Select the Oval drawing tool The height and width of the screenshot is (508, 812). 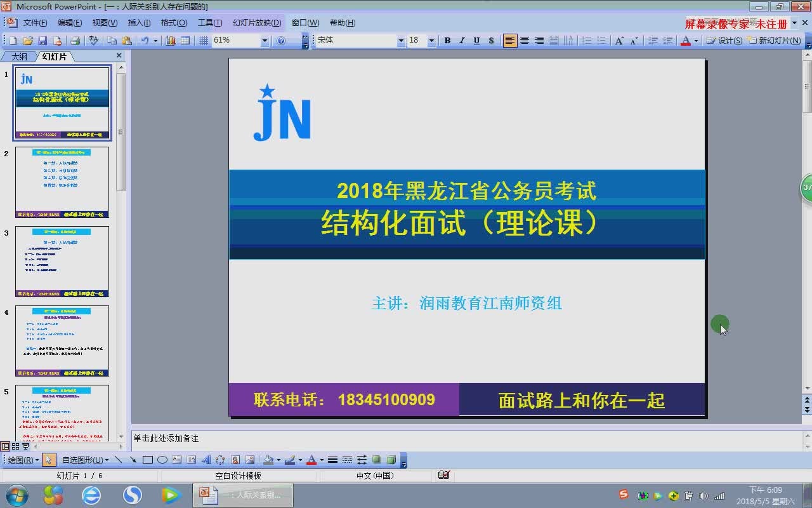click(162, 460)
